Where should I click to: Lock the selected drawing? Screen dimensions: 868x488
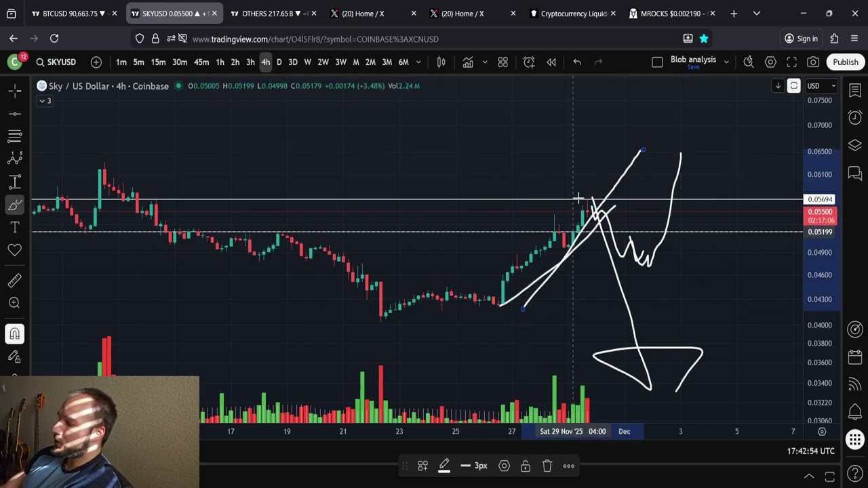point(526,466)
